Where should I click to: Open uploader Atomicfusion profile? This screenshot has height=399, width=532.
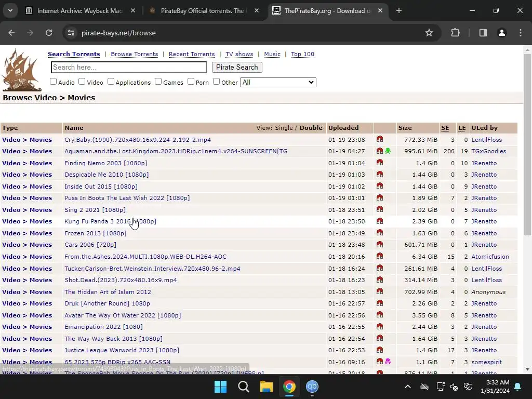tap(490, 257)
